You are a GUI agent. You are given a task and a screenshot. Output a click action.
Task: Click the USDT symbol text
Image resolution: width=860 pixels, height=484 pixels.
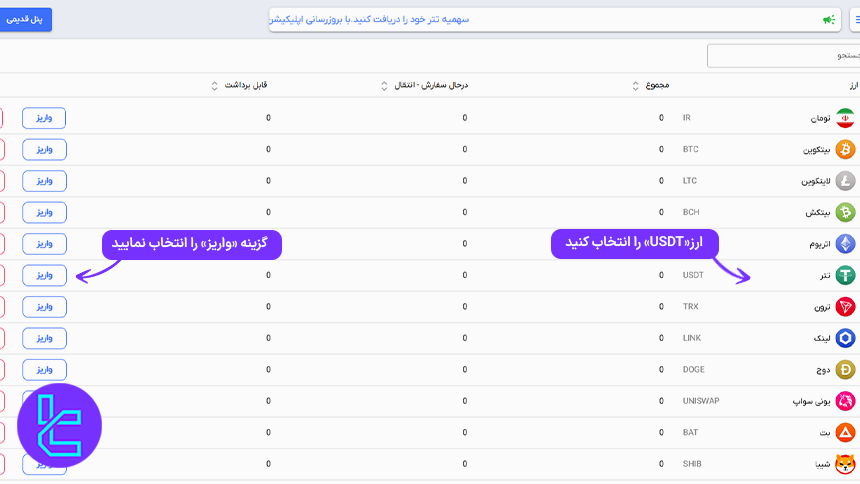[x=693, y=275]
